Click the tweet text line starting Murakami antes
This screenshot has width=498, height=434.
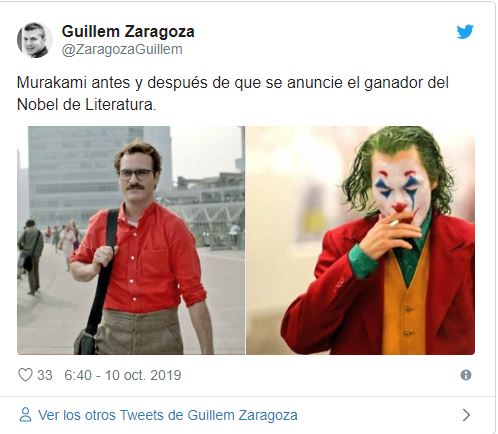click(233, 83)
